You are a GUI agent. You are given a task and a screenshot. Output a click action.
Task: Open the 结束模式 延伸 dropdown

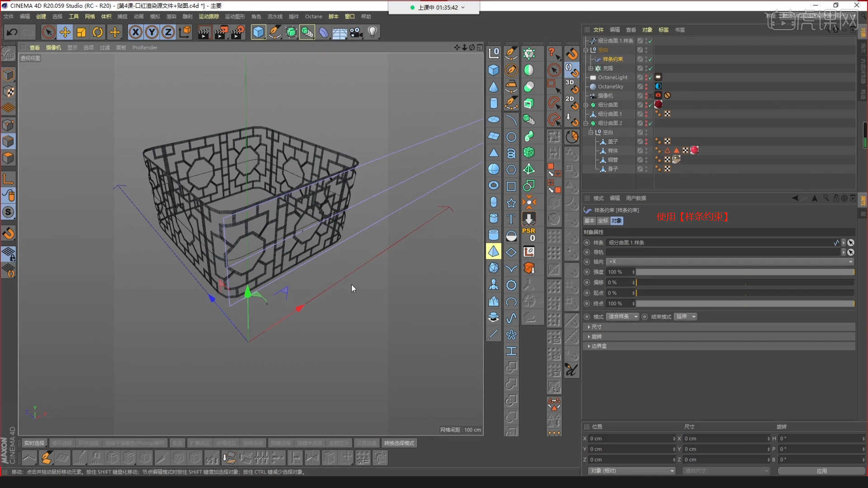click(685, 317)
